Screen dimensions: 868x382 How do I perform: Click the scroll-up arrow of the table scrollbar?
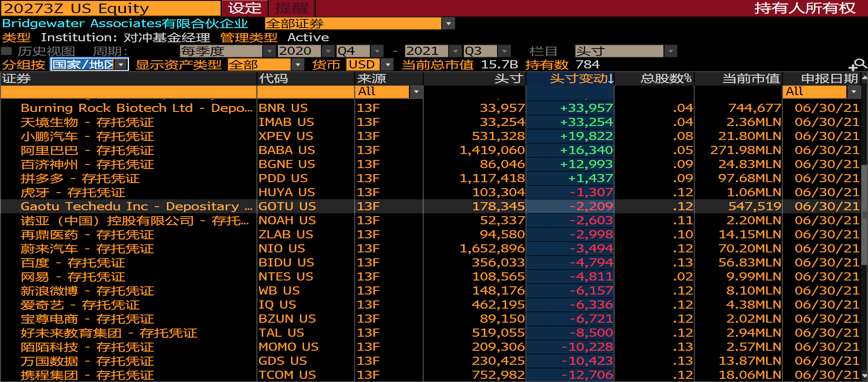coord(864,78)
